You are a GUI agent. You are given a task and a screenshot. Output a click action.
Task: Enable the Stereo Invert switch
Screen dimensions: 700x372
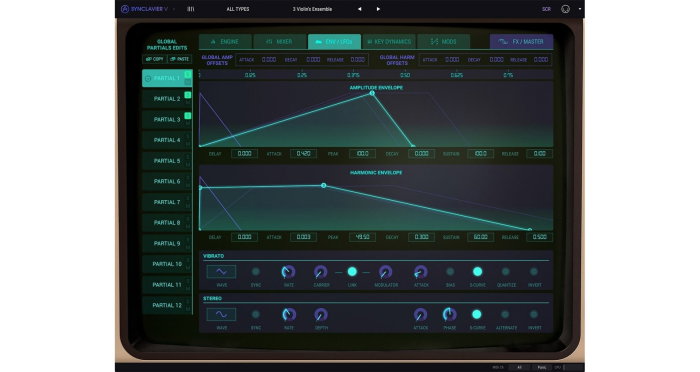pos(534,314)
